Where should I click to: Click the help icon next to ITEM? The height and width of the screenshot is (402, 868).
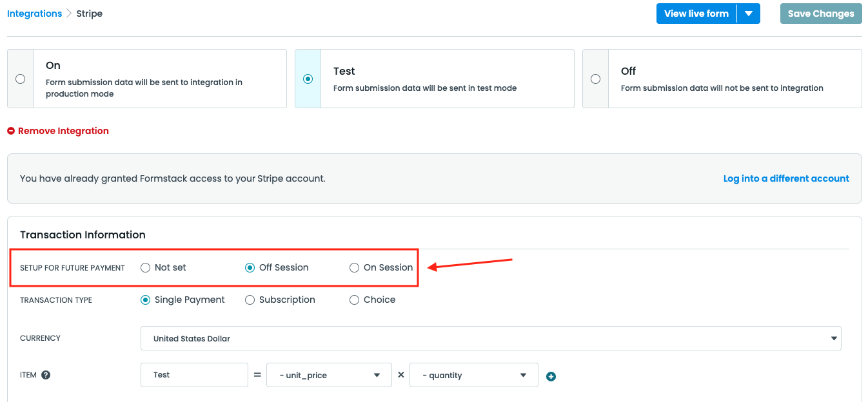[46, 375]
